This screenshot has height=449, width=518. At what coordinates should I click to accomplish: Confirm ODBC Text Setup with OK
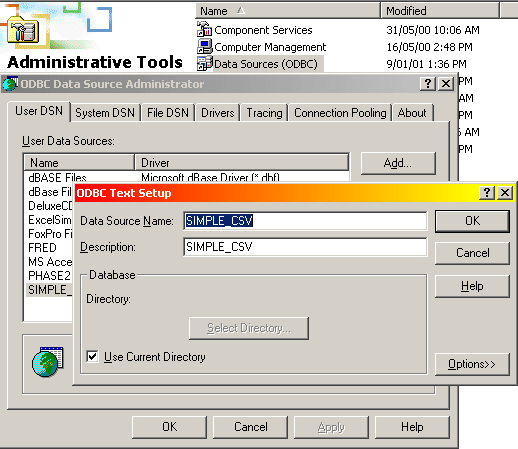(472, 221)
